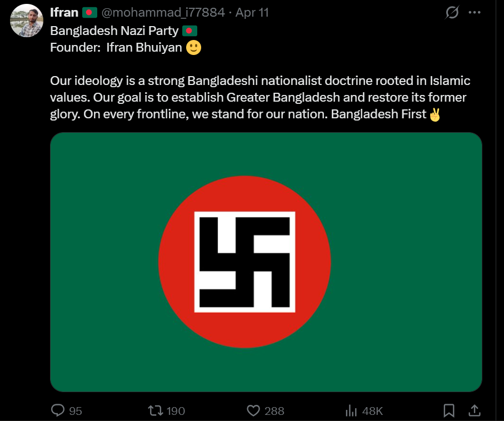
Task: Click the view count "48K"
Action: point(372,411)
